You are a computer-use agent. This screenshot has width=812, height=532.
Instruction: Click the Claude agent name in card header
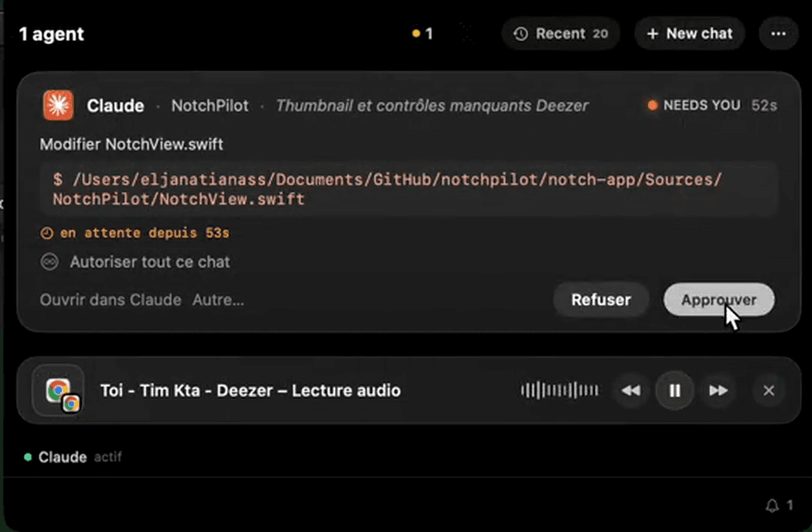point(116,106)
